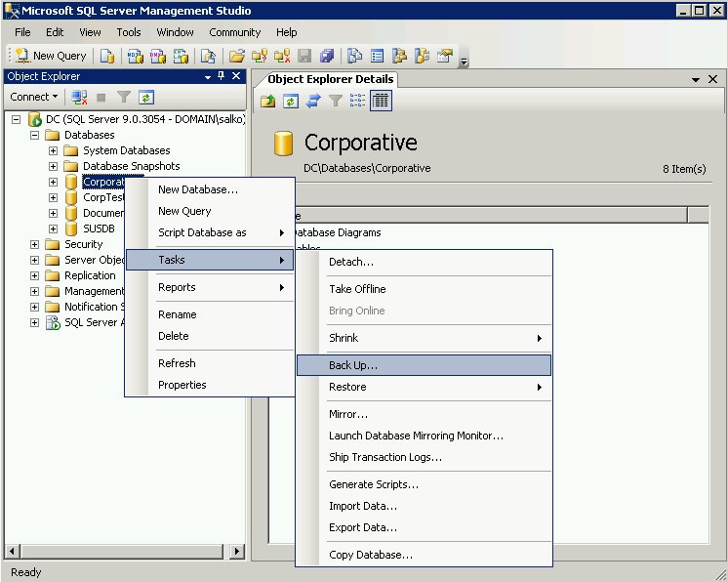Open the Restore submenu

click(x=424, y=387)
